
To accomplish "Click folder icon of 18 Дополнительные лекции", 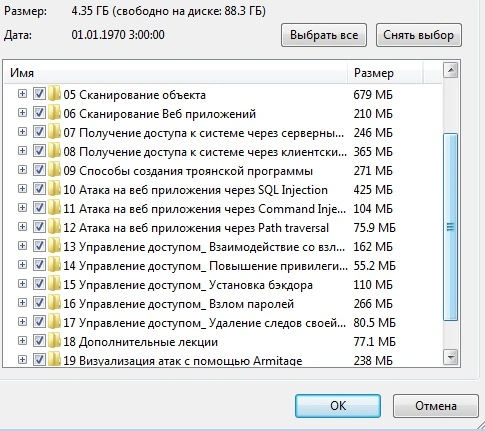I will (54, 341).
